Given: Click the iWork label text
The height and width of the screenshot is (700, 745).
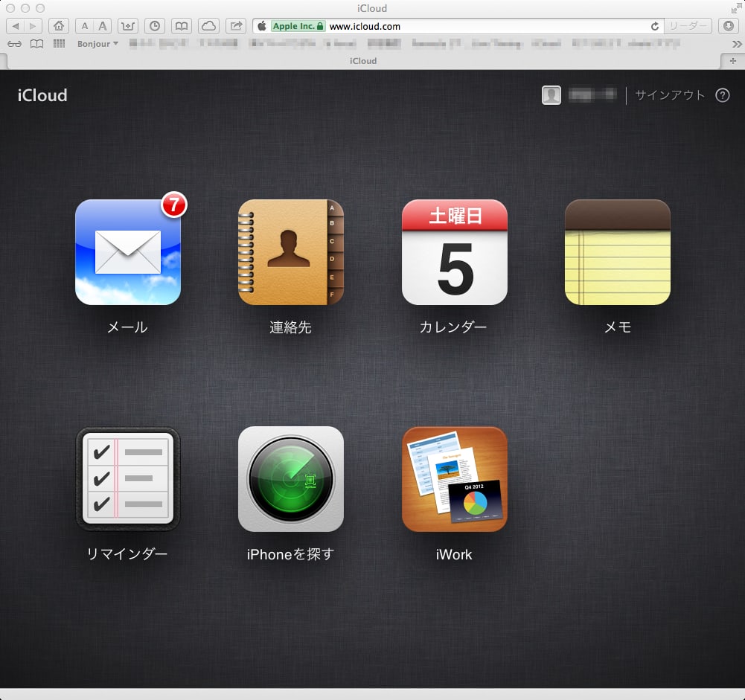Looking at the screenshot, I should 454,554.
